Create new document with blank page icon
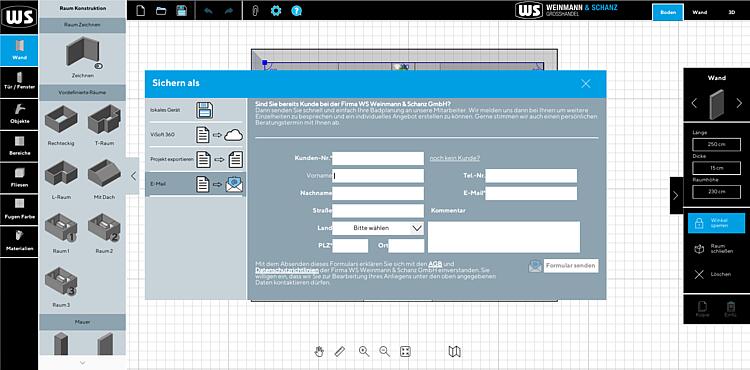 coord(141,11)
